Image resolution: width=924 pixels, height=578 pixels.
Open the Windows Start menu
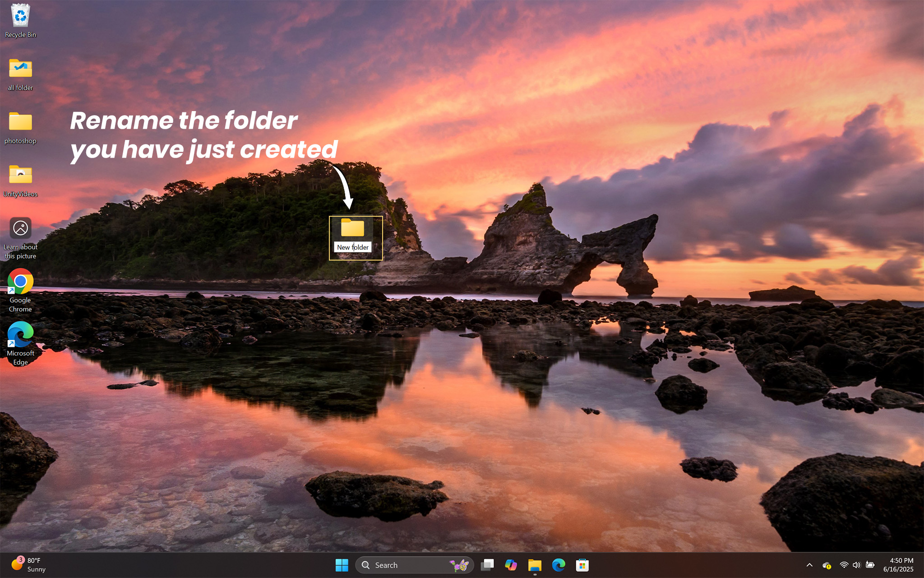(x=342, y=565)
